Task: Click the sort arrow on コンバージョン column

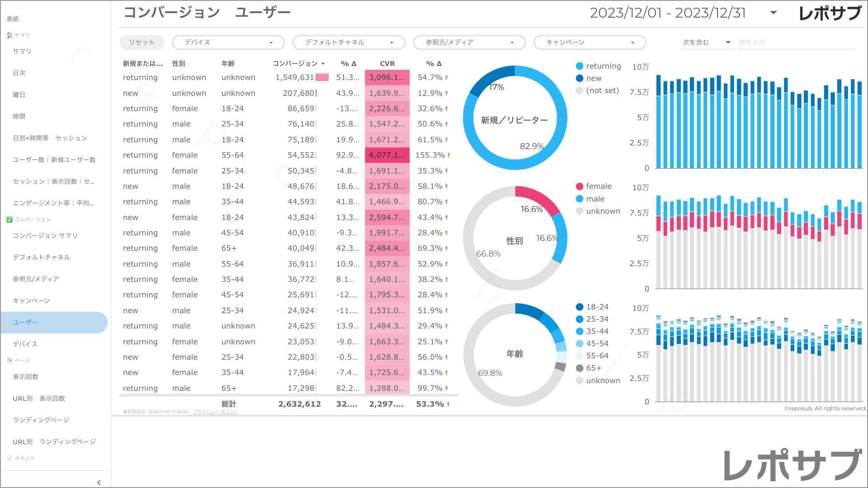Action: point(323,64)
